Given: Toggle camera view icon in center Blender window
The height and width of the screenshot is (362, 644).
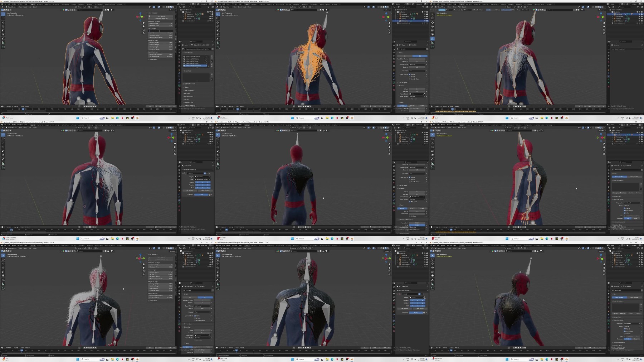Looking at the screenshot, I should pyautogui.click(x=390, y=150).
